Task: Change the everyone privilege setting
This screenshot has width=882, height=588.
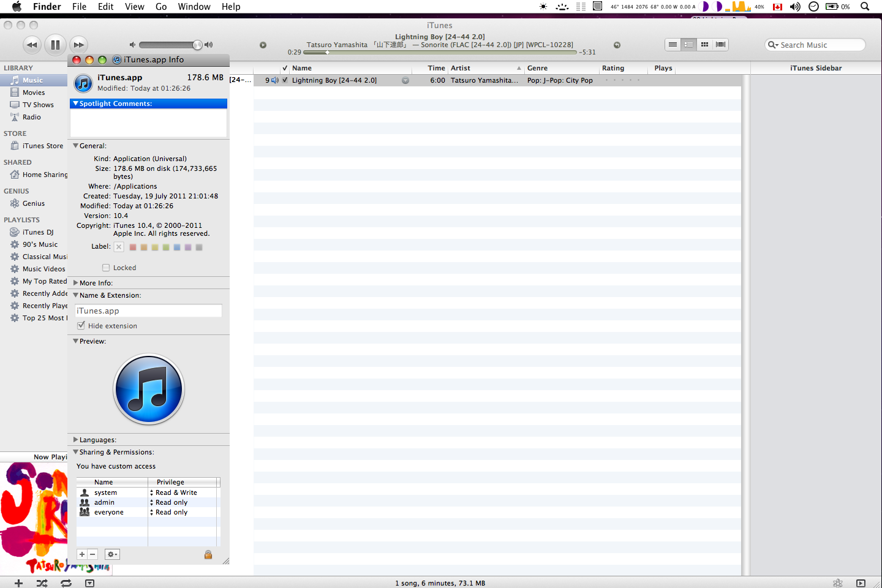Action: 183,512
